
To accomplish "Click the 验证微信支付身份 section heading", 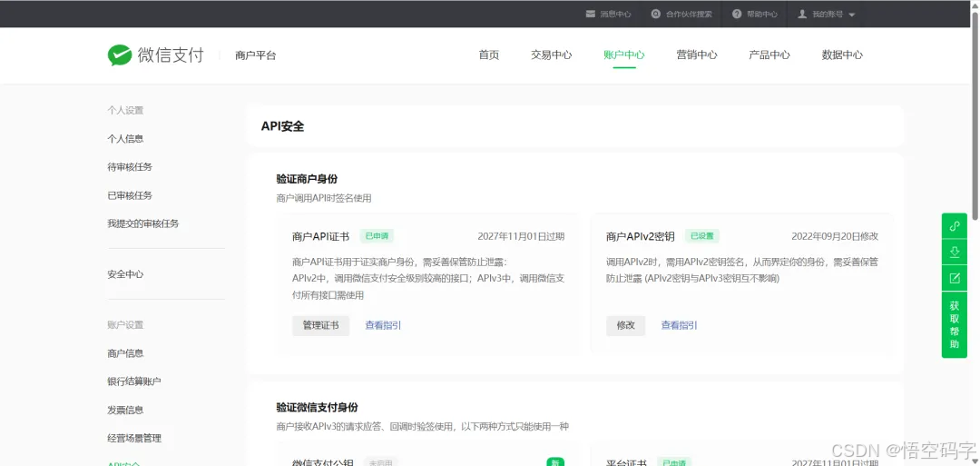I will point(317,407).
